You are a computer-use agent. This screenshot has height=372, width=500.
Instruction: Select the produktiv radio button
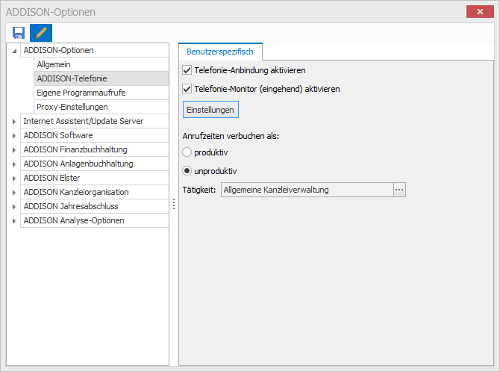[x=187, y=152]
